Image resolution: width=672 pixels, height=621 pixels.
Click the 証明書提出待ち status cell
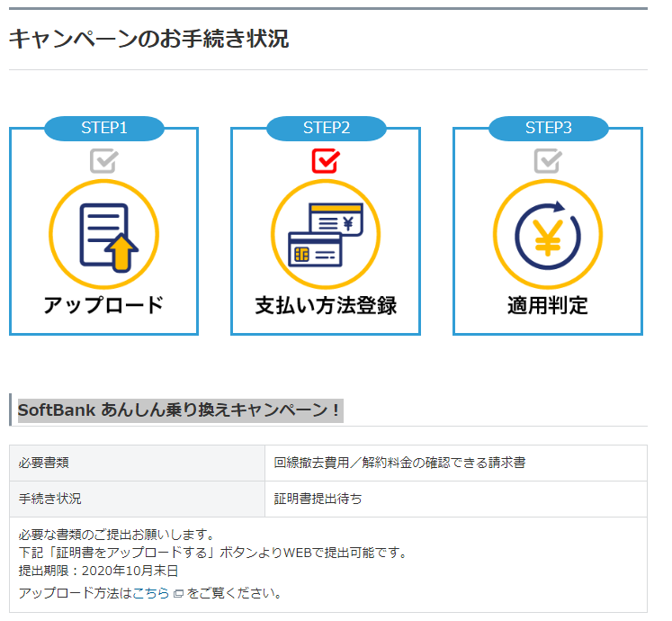coord(456,499)
